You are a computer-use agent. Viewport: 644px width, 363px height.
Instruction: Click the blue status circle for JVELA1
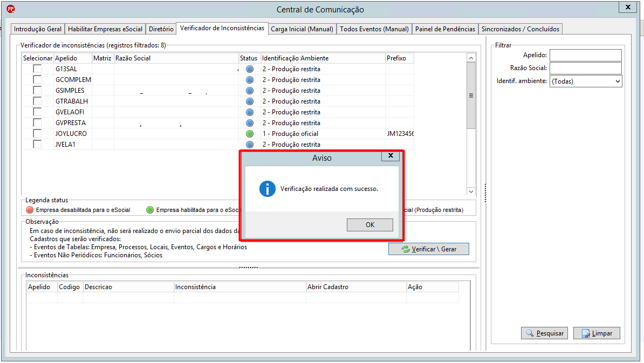coord(250,144)
